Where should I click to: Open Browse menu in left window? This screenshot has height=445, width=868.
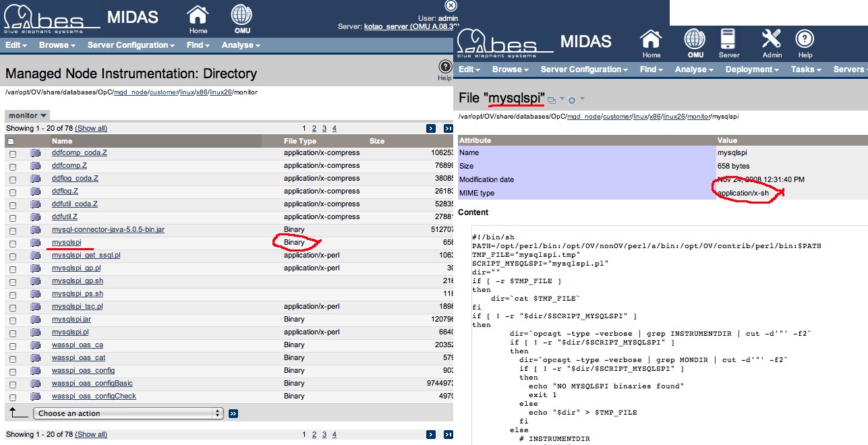coord(57,45)
